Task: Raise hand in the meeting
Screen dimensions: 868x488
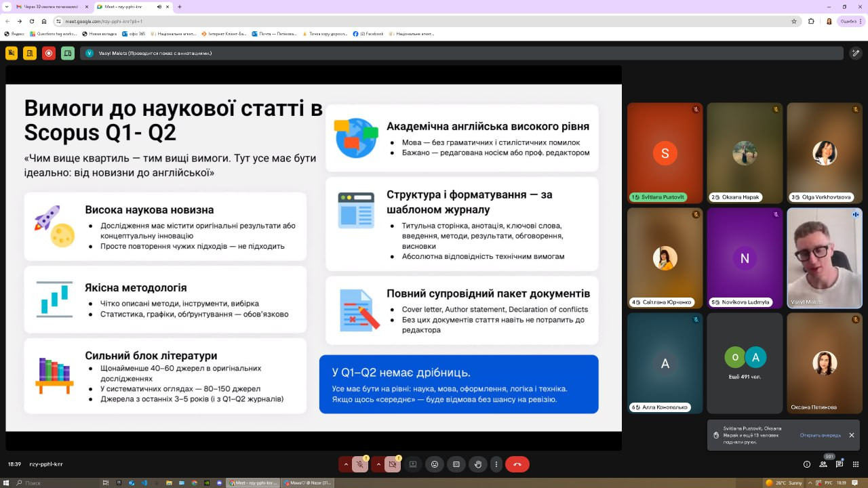Action: (x=478, y=464)
